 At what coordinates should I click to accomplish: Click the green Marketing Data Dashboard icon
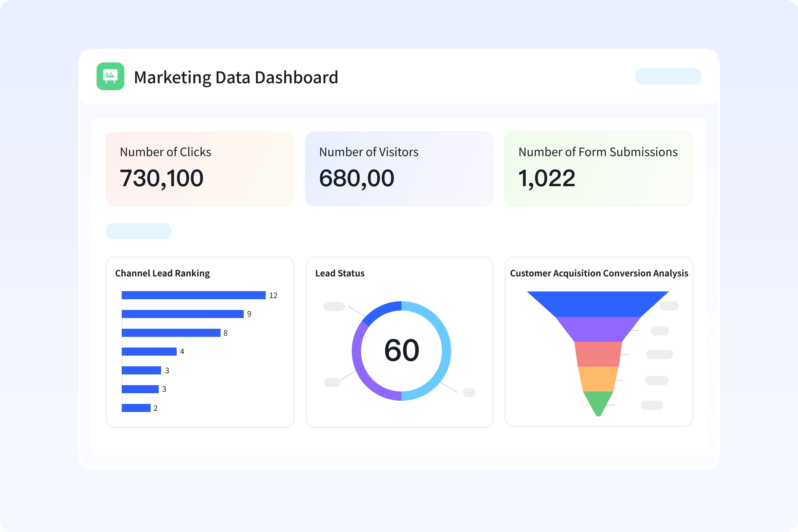click(x=110, y=77)
